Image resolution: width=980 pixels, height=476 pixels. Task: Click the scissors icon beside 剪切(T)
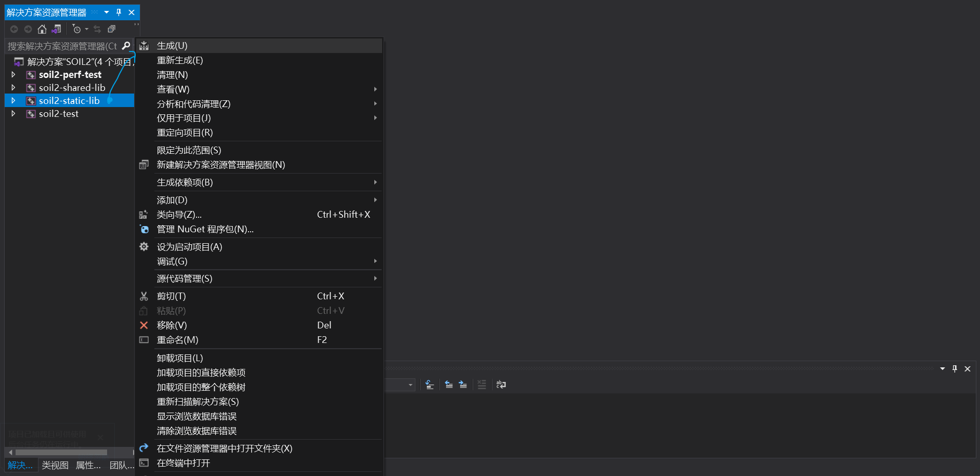click(x=144, y=296)
